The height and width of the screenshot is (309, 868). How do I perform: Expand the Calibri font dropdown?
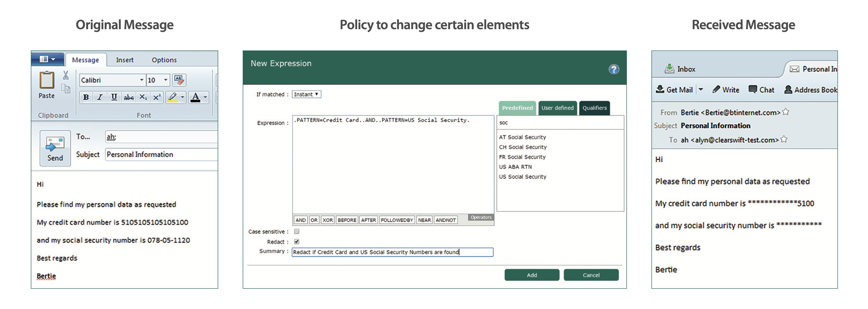[142, 80]
